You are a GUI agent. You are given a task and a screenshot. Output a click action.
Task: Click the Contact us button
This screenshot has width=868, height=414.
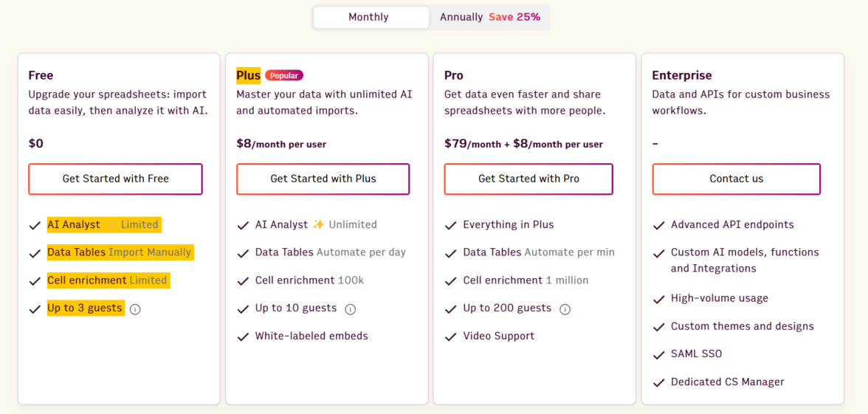click(x=736, y=179)
